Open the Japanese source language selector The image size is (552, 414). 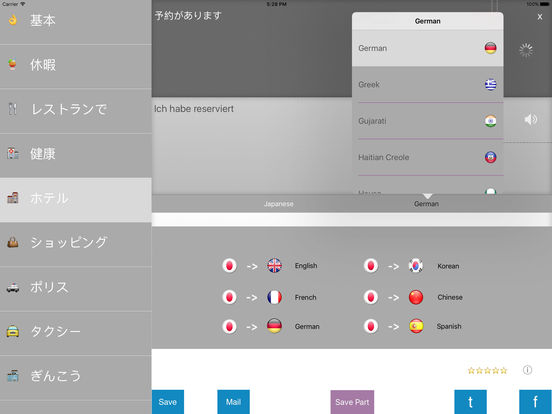[x=278, y=204]
